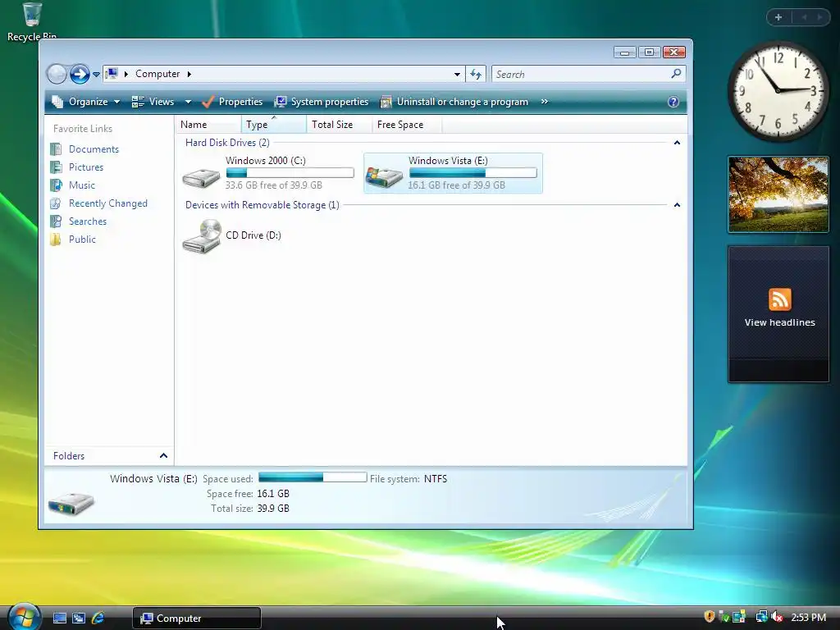Click Uninstall or change a program
The height and width of the screenshot is (630, 840).
point(454,102)
